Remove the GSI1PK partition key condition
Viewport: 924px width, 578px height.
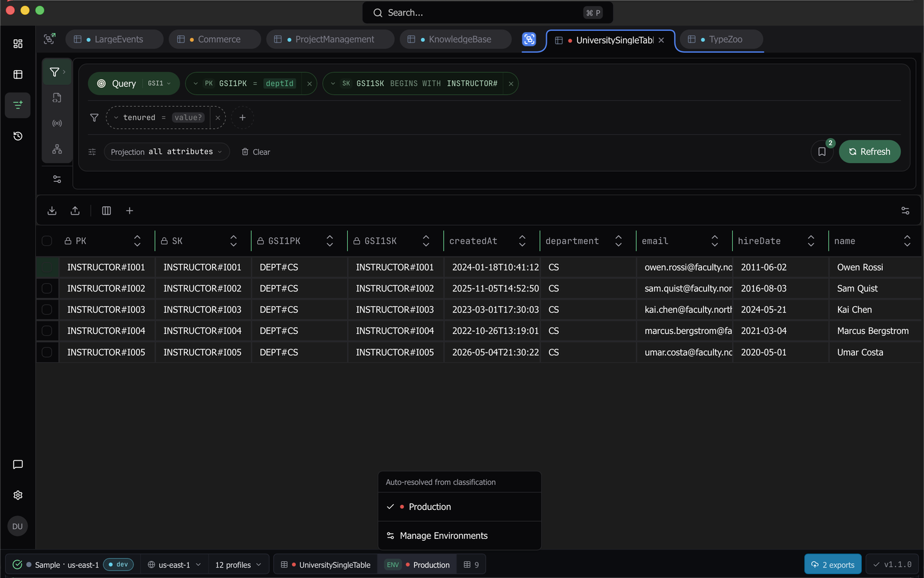coord(309,83)
